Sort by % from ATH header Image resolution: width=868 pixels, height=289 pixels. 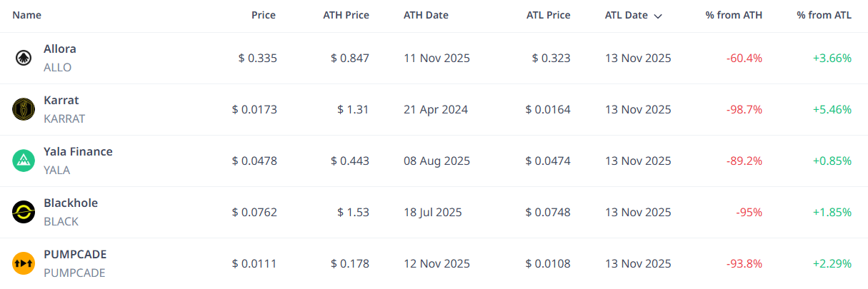point(734,15)
